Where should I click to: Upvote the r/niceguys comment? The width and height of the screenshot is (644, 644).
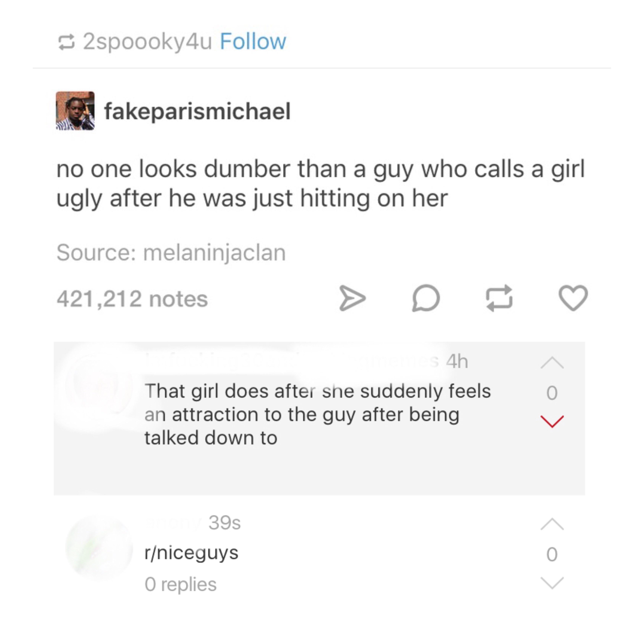click(552, 524)
